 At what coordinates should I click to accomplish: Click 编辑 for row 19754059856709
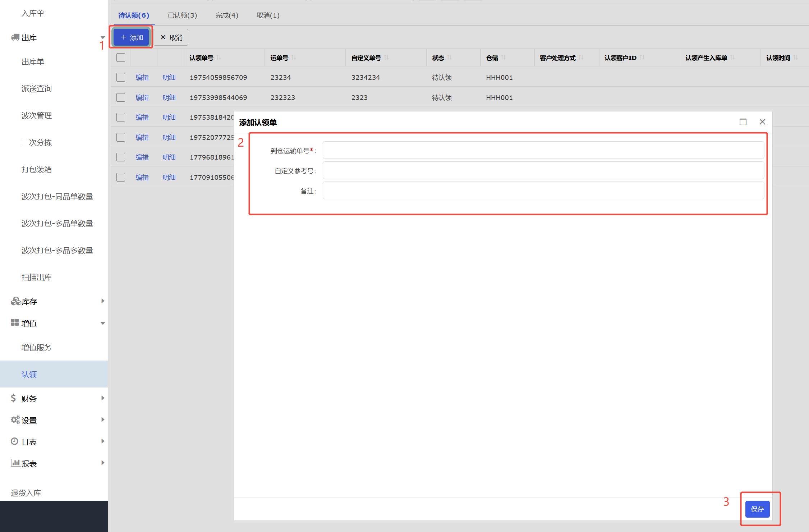(x=142, y=77)
